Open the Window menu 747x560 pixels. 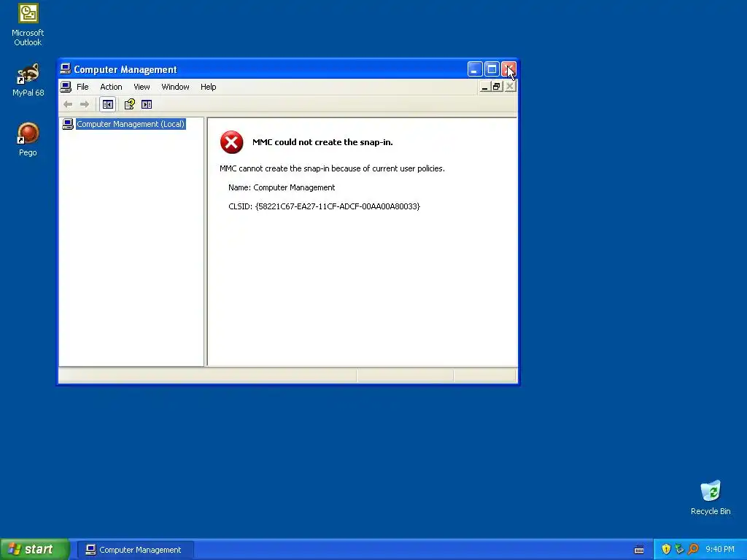[175, 87]
